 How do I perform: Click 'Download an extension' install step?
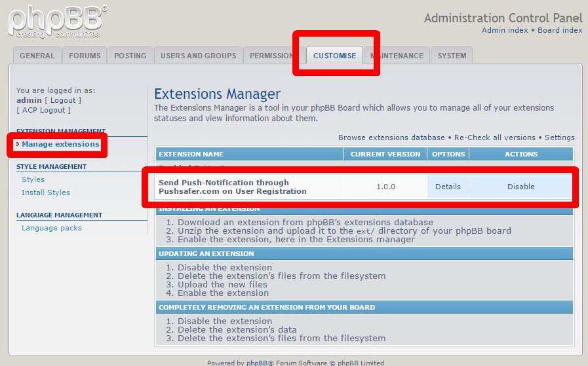point(305,222)
